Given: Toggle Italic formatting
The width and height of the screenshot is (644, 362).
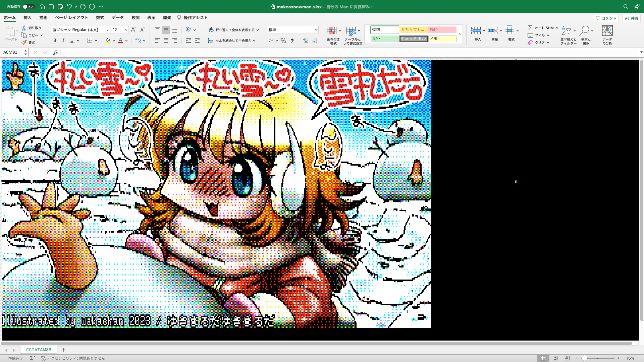Looking at the screenshot, I should pyautogui.click(x=63, y=41).
